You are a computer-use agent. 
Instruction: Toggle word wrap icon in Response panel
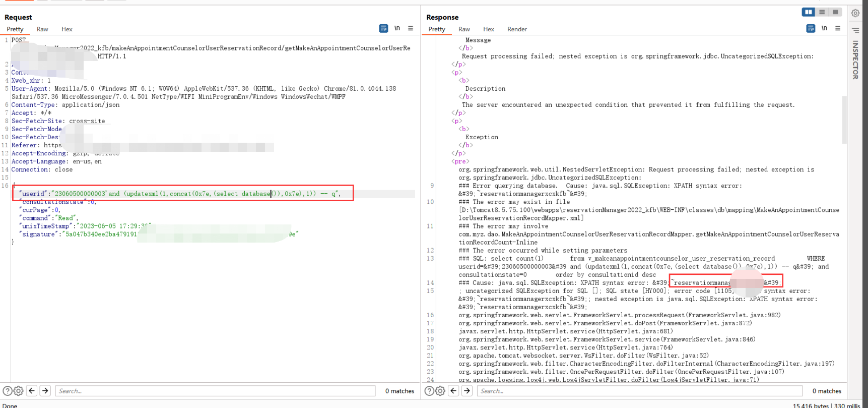(811, 28)
